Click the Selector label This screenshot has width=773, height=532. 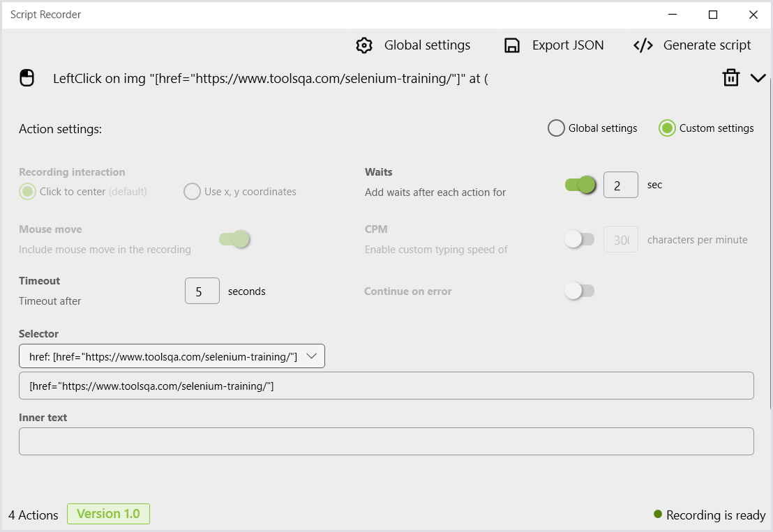click(x=38, y=333)
